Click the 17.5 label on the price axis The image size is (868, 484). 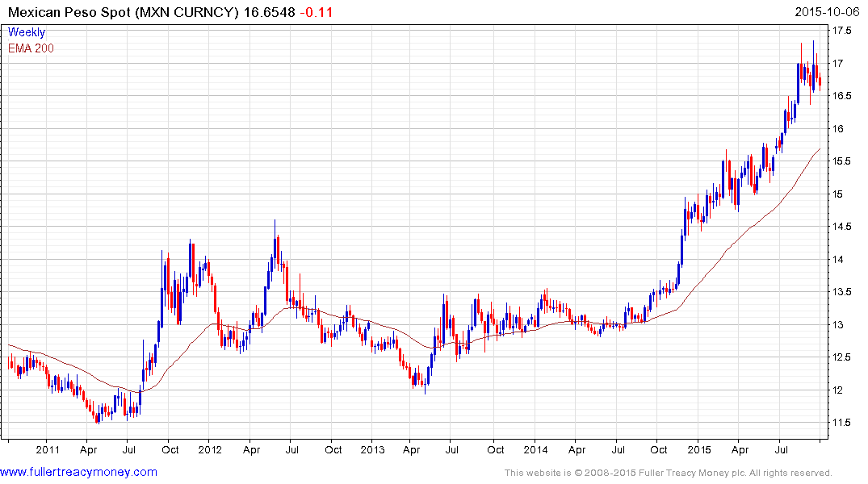[x=842, y=31]
